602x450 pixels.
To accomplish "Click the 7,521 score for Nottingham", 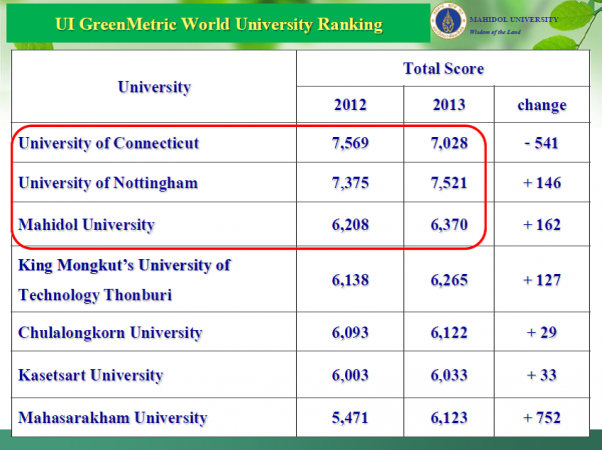I will point(449,183).
